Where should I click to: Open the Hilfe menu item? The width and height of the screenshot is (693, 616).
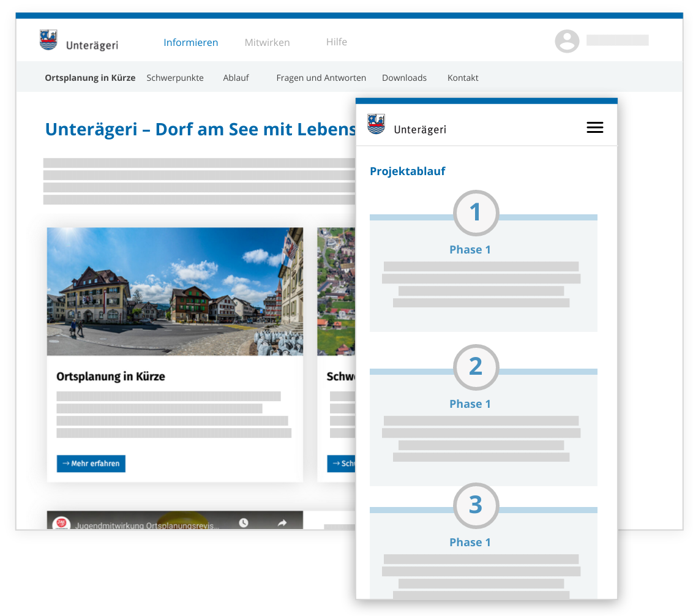point(337,42)
